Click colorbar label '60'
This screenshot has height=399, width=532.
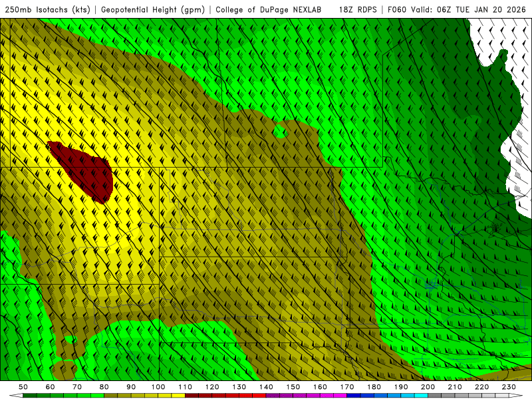pyautogui.click(x=50, y=387)
